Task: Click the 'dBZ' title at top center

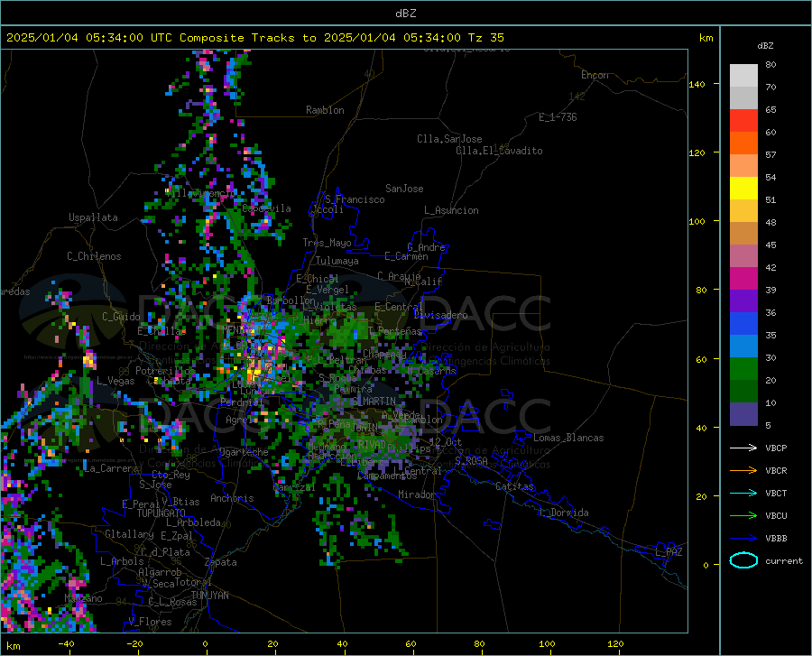Action: tap(405, 14)
